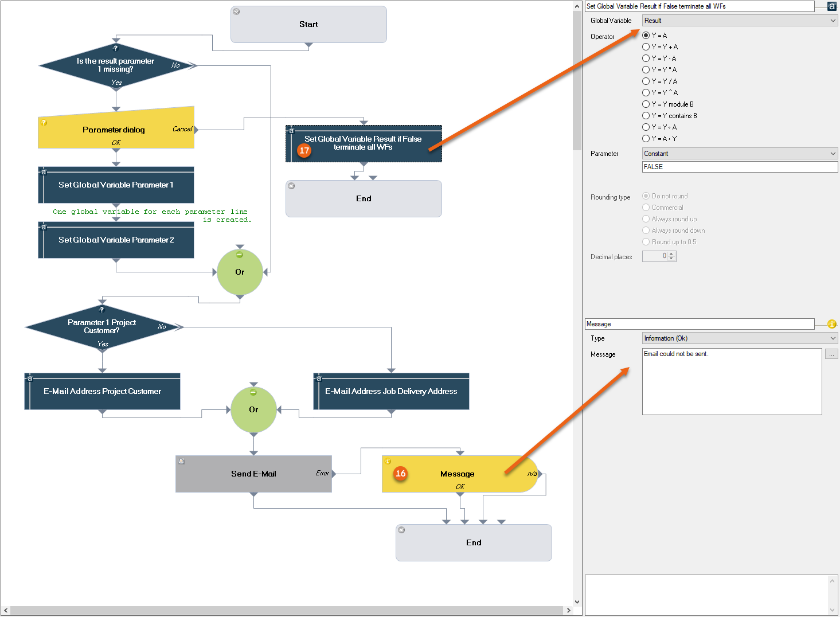Select the Y = A operator radio button
The height and width of the screenshot is (617, 840).
click(646, 36)
